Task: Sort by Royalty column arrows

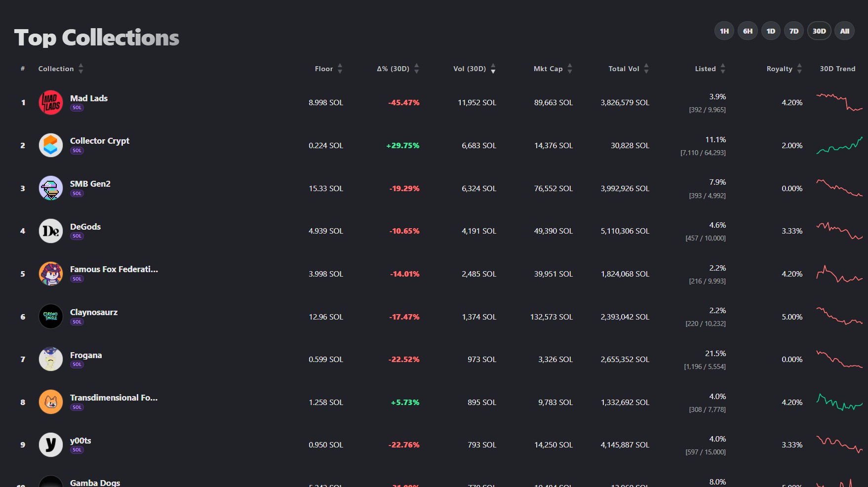Action: (x=799, y=69)
